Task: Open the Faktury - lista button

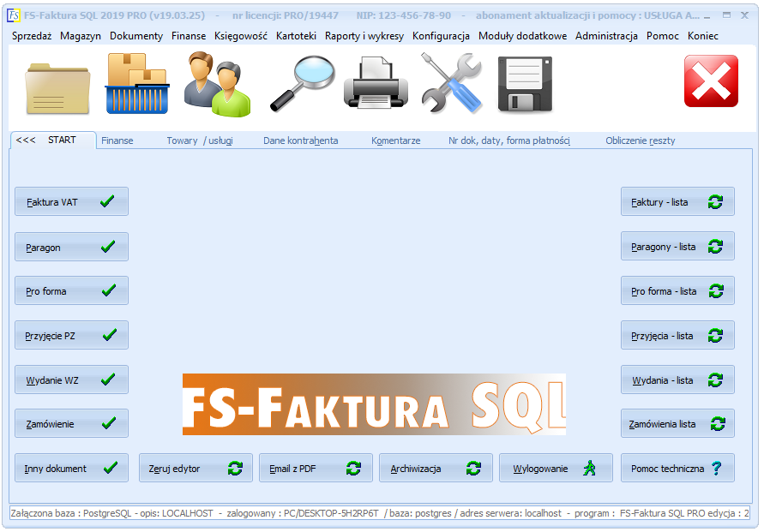Action: click(x=677, y=201)
